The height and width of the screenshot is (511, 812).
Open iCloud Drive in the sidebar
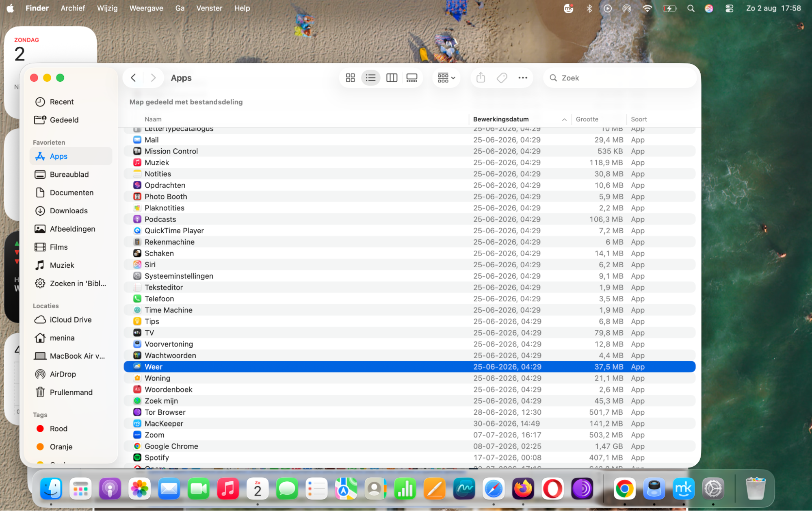pos(71,320)
